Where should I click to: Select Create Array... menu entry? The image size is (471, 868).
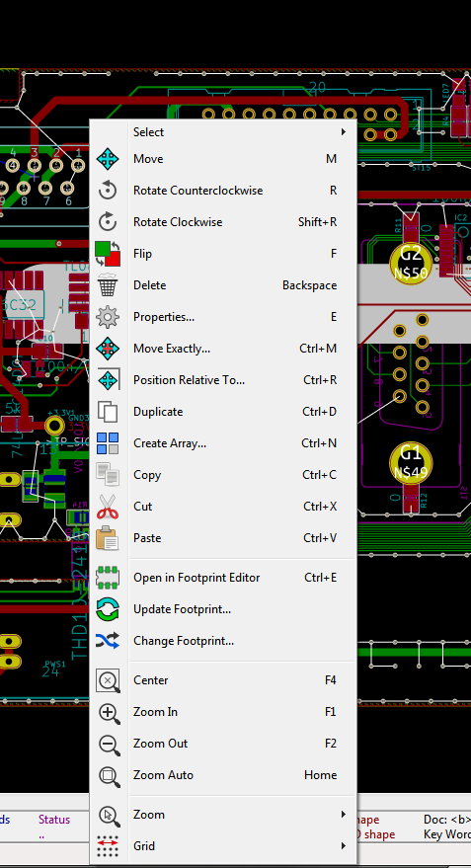pyautogui.click(x=223, y=442)
